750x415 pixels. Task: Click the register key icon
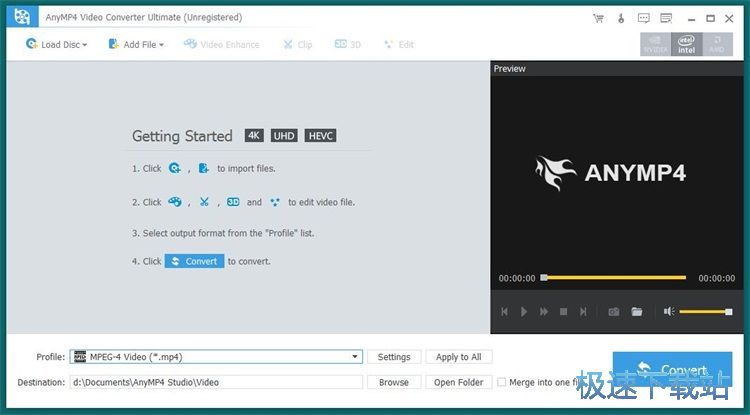(x=621, y=19)
